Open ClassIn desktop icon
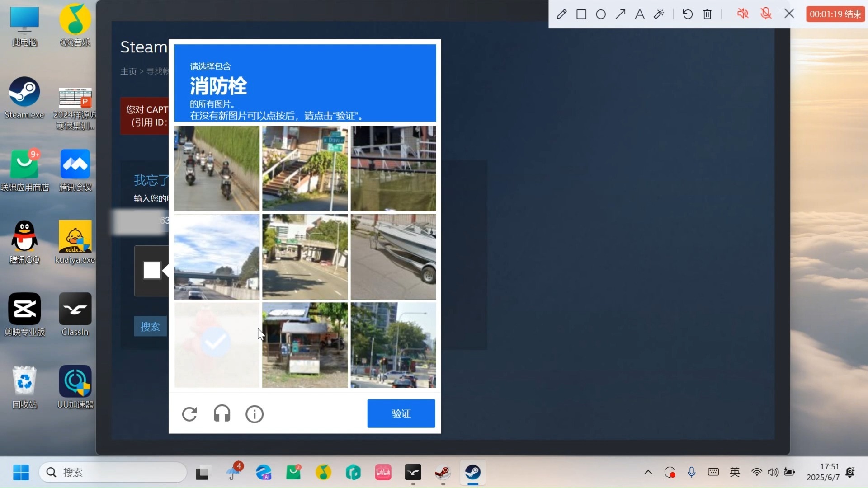Viewport: 868px width, 488px height. [75, 314]
